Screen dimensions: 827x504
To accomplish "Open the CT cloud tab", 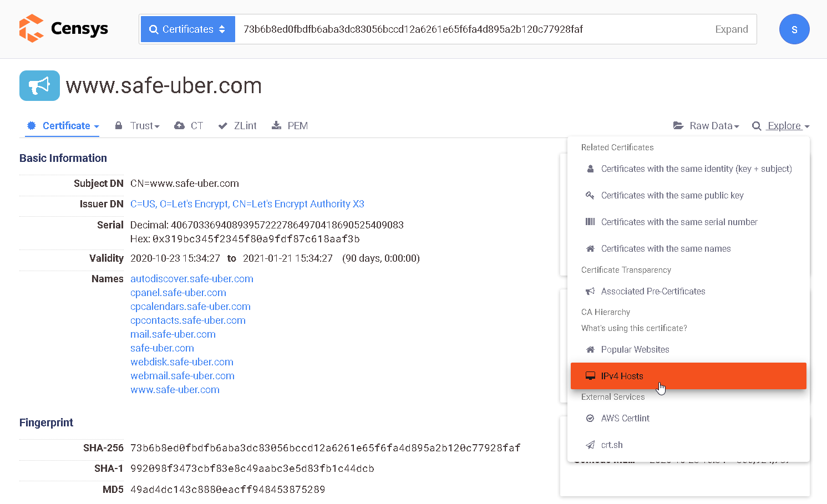I will tap(189, 126).
